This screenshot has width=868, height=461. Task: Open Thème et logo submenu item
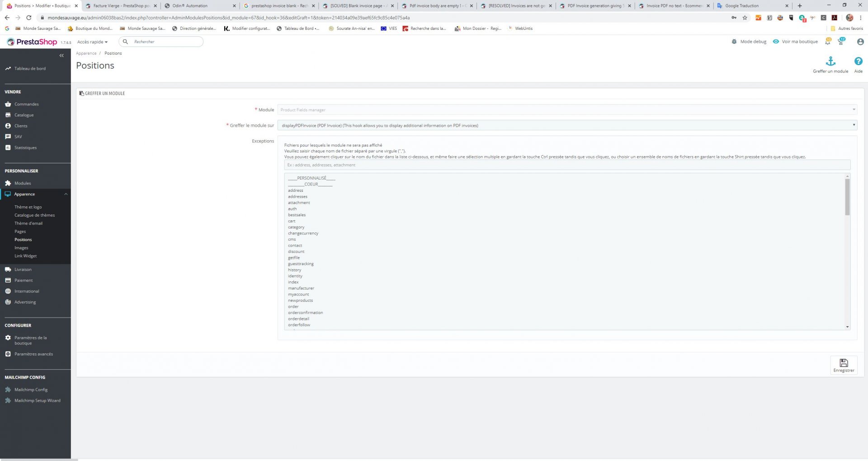point(28,207)
